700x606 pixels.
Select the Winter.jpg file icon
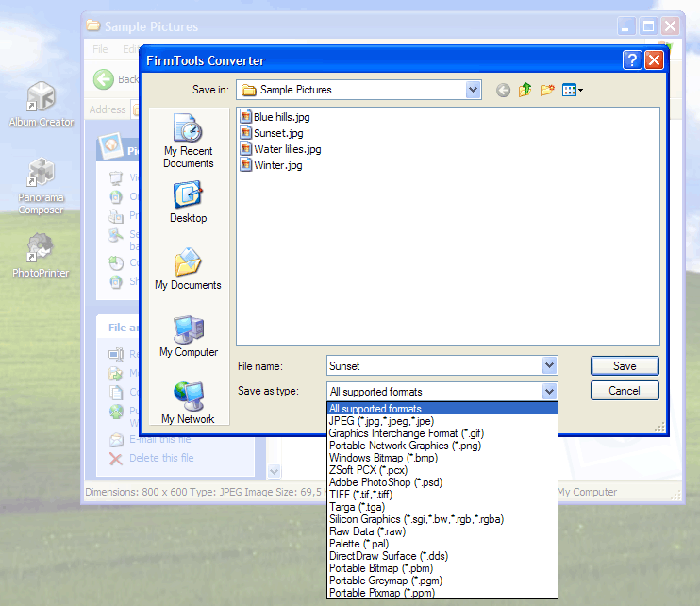(x=245, y=165)
